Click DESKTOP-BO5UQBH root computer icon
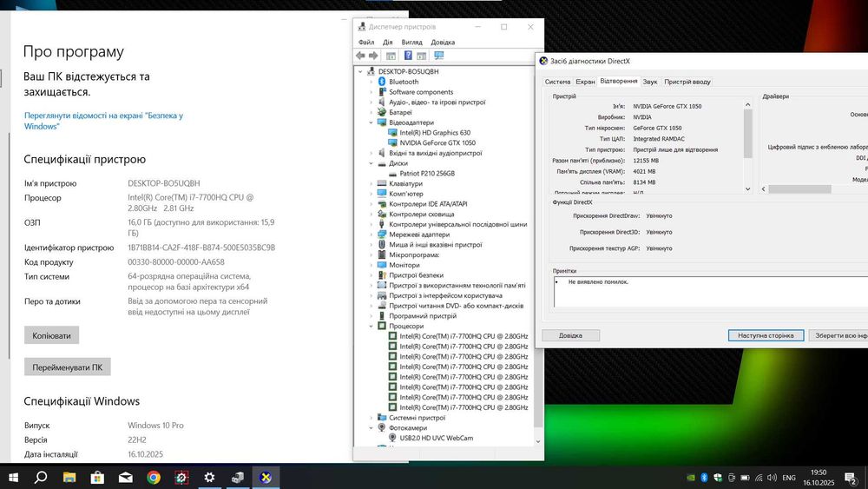868x489 pixels. (x=371, y=71)
